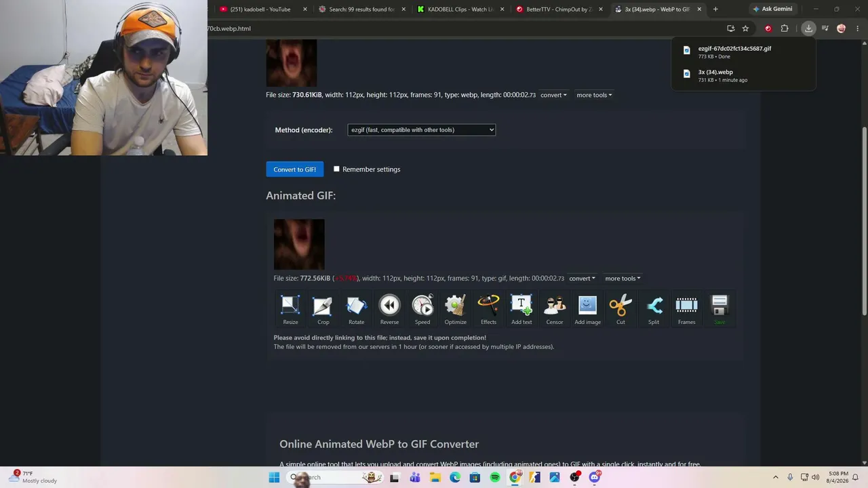Expand convert menu for the animated GIF
Viewport: 868px width, 488px height.
click(582, 279)
